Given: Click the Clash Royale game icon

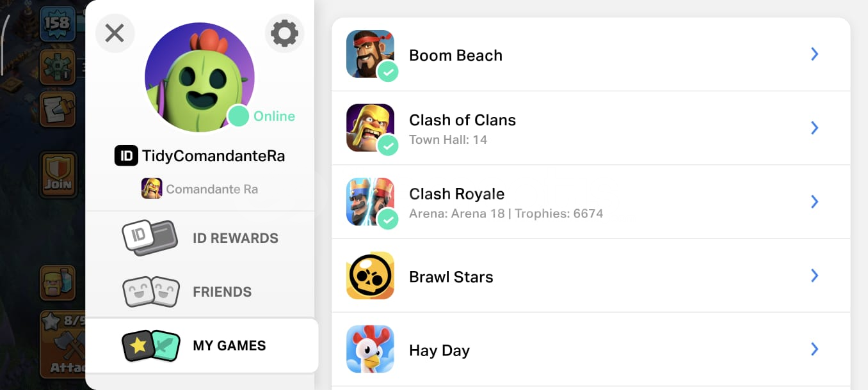Looking at the screenshot, I should (x=370, y=201).
